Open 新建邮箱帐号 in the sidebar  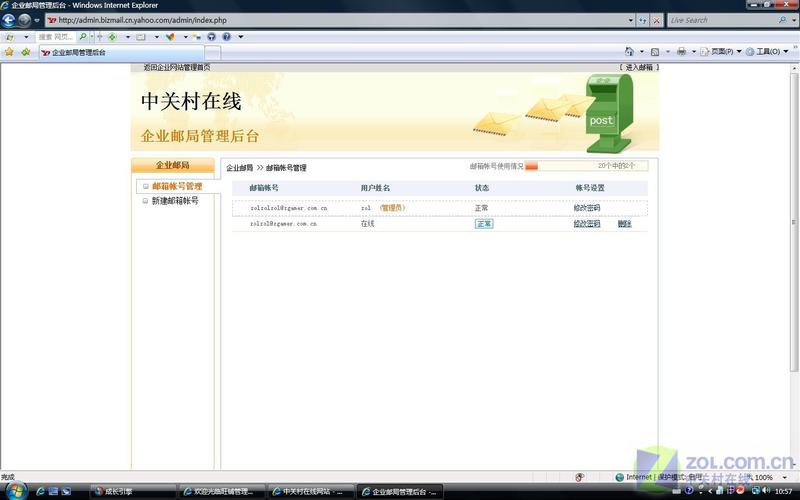click(x=175, y=201)
